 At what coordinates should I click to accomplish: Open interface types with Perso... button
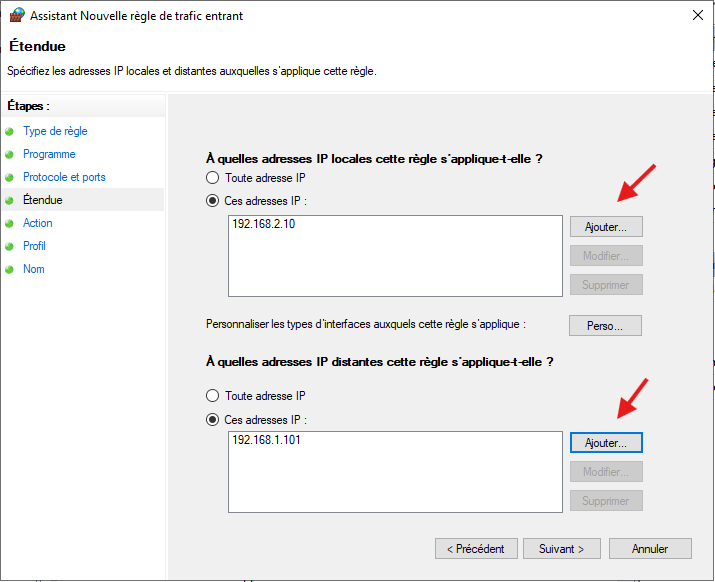605,326
